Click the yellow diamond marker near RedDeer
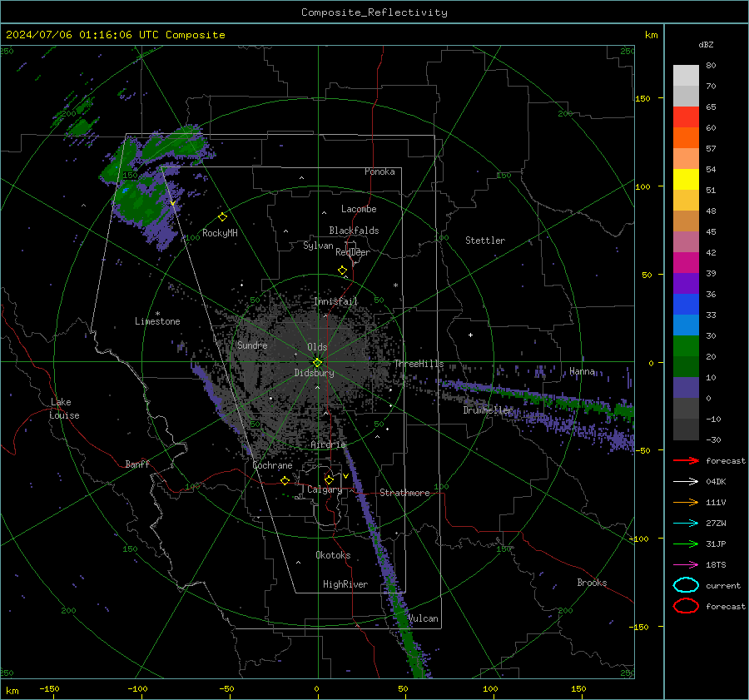 (x=342, y=271)
